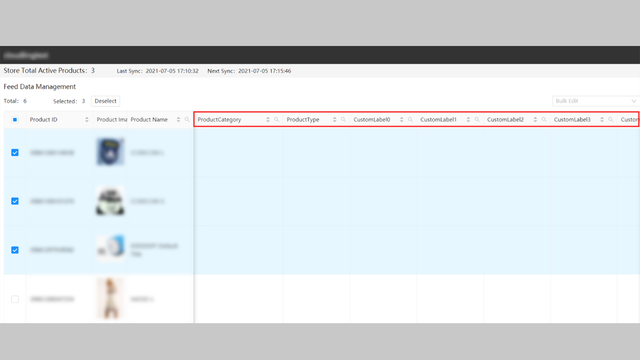
Task: Click the Store Total Active Products label
Action: click(x=45, y=71)
